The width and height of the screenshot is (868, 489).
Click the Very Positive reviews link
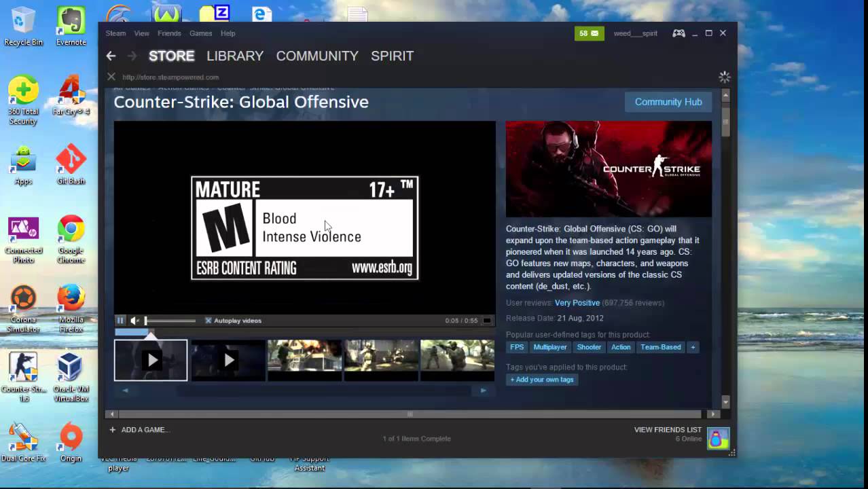click(577, 303)
